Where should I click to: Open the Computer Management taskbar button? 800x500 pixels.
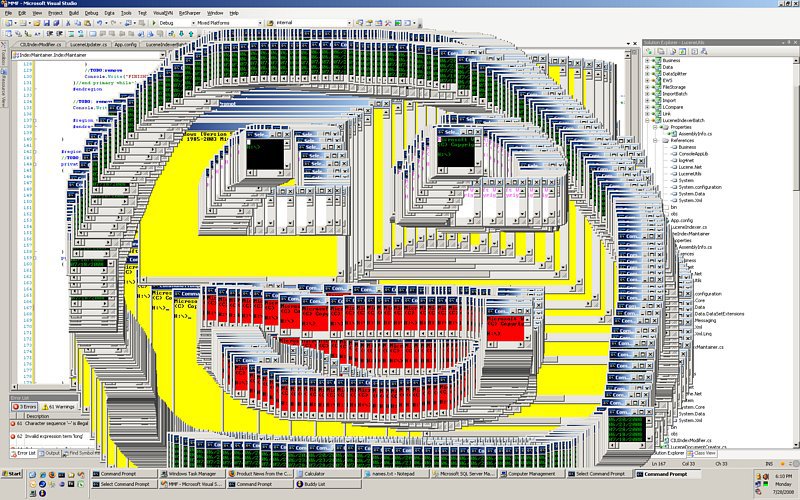tap(532, 474)
